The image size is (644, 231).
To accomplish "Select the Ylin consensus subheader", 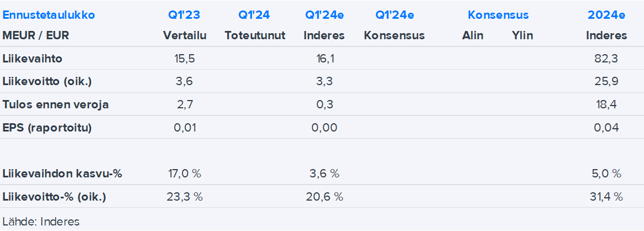I will pos(522,35).
